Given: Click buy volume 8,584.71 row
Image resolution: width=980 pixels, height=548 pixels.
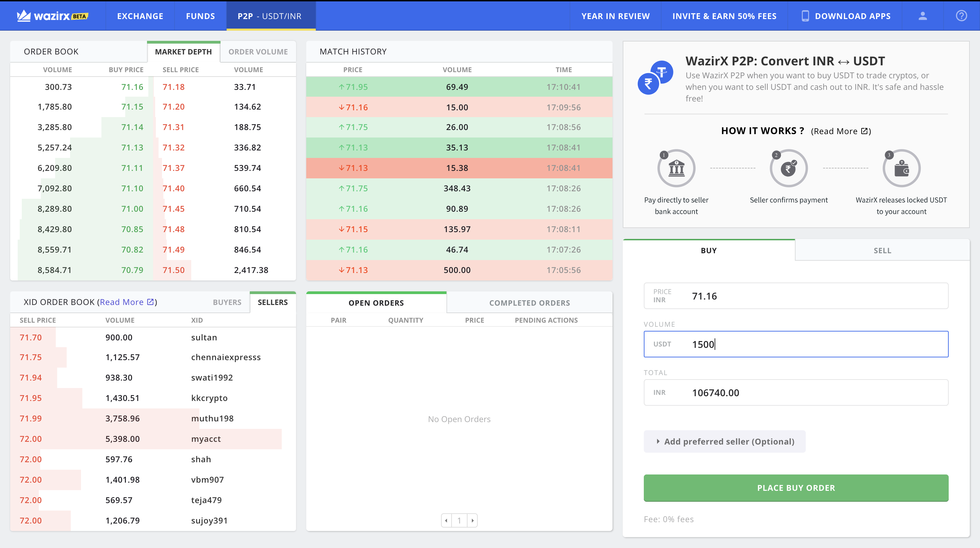Looking at the screenshot, I should (x=54, y=270).
